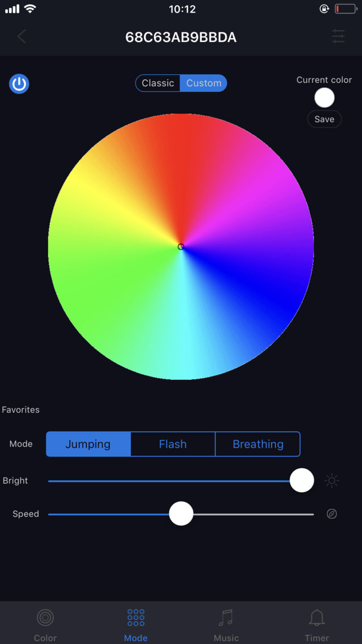Choose the Breathing mode
The image size is (362, 644).
pyautogui.click(x=258, y=444)
